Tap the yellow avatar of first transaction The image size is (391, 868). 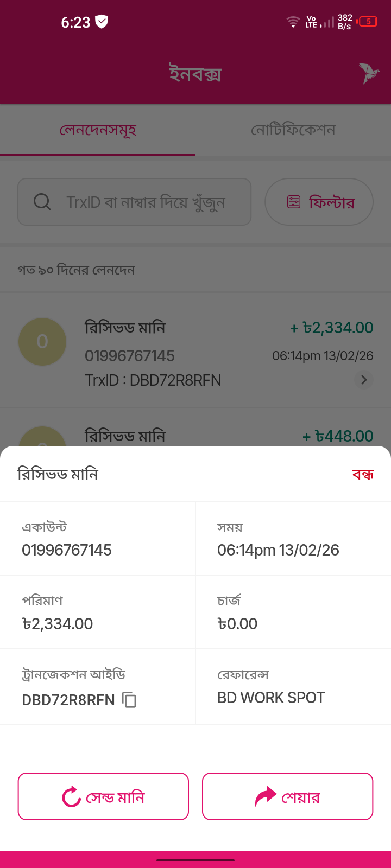tap(42, 342)
